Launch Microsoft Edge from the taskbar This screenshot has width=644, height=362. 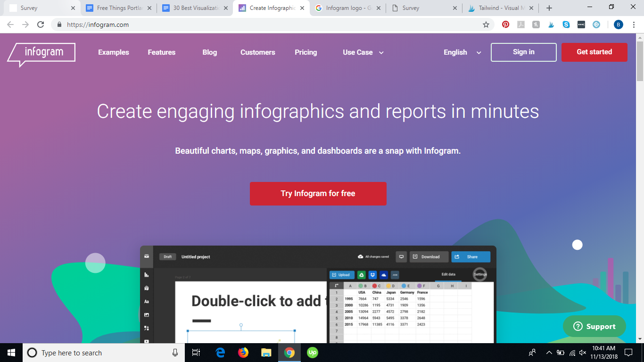[x=220, y=353]
